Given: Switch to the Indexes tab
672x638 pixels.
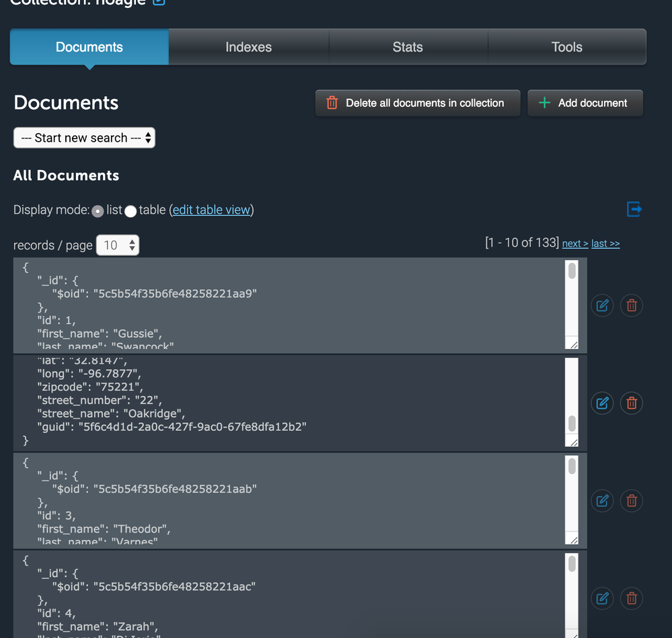Looking at the screenshot, I should coord(248,47).
